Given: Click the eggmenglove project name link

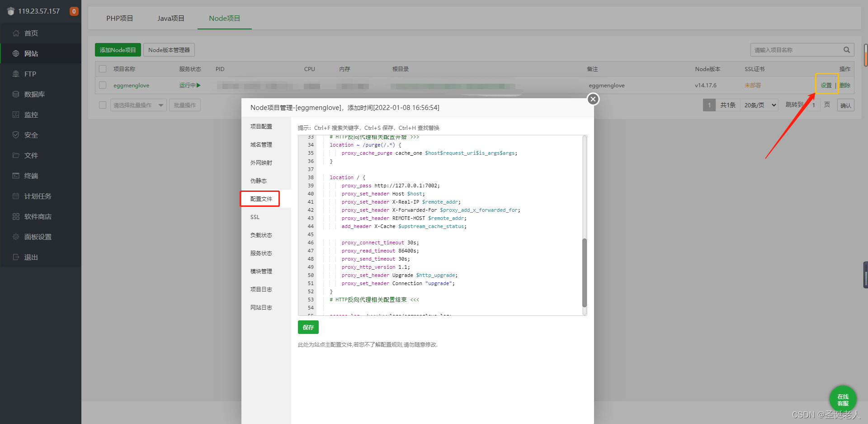Looking at the screenshot, I should click(131, 85).
